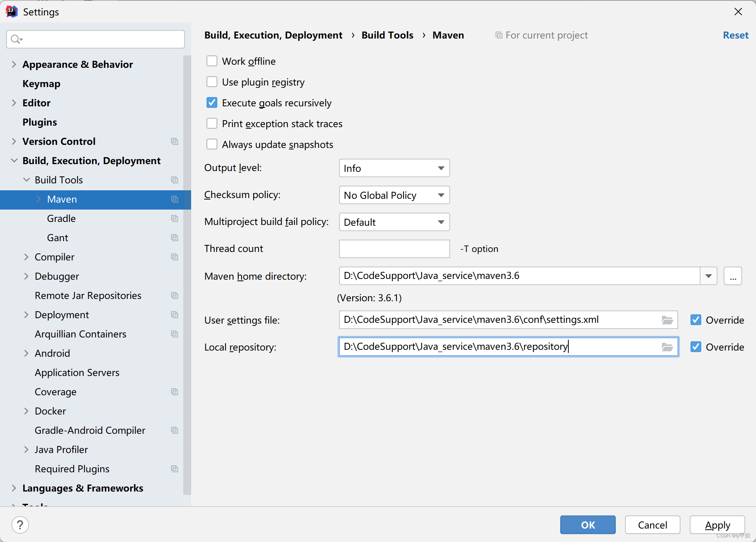
Task: Click the Local repository folder browse icon
Action: click(x=667, y=347)
